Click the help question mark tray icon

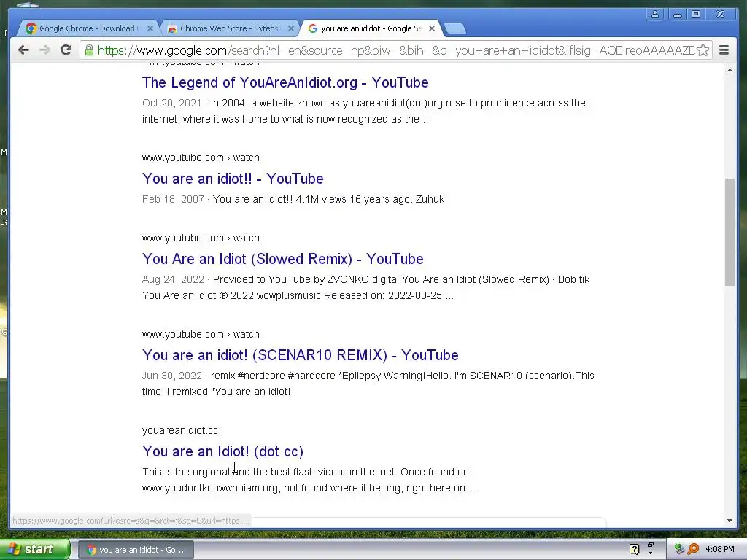pos(634,549)
